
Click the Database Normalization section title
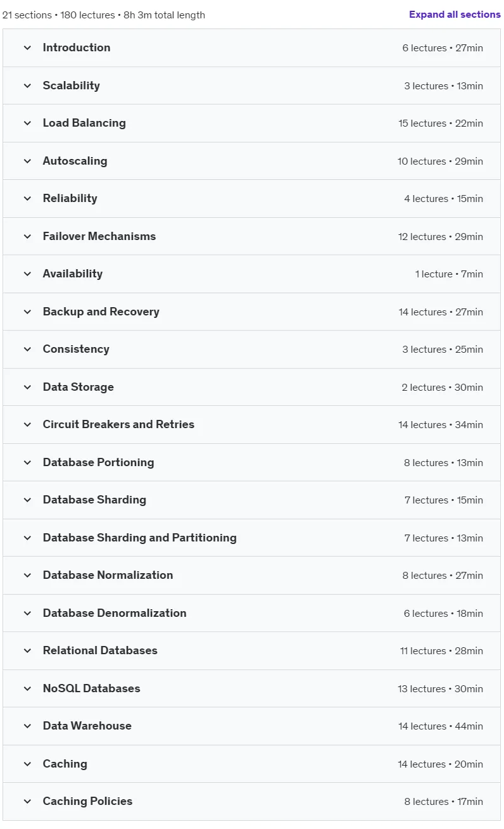108,575
